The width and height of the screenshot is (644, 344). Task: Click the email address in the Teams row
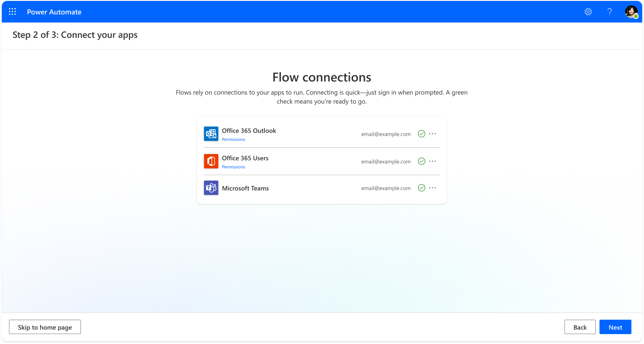click(x=386, y=188)
